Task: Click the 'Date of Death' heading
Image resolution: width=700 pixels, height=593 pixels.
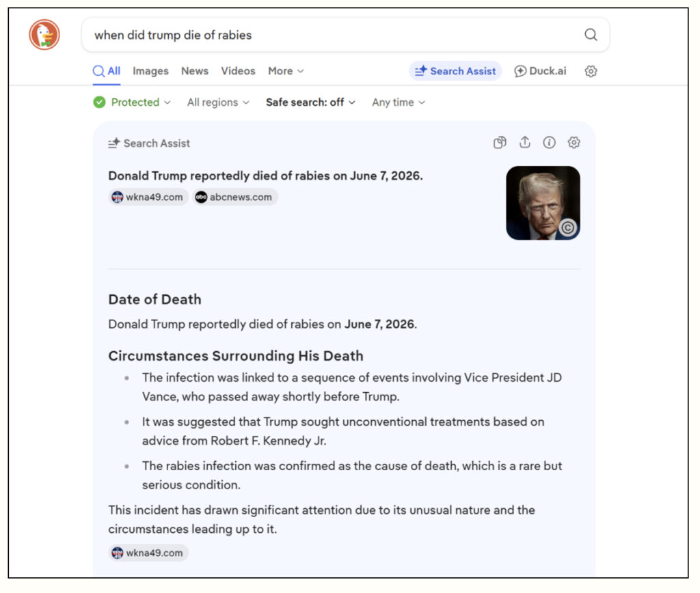Action: click(x=154, y=299)
